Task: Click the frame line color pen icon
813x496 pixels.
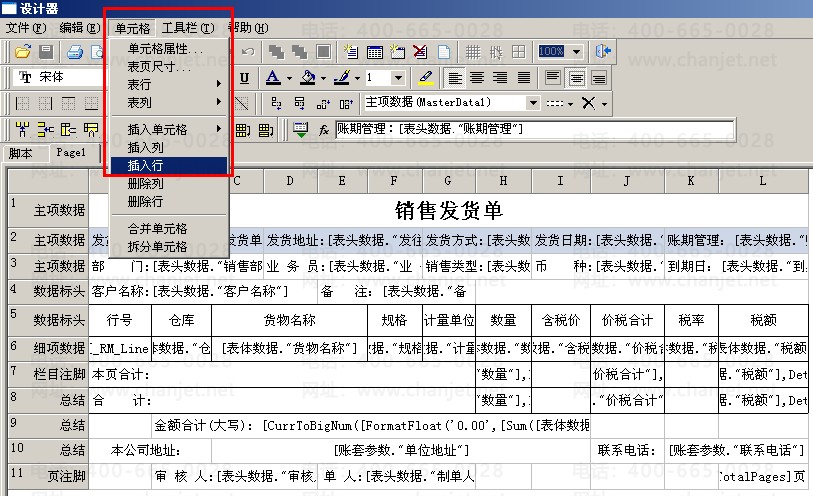Action: (x=342, y=78)
